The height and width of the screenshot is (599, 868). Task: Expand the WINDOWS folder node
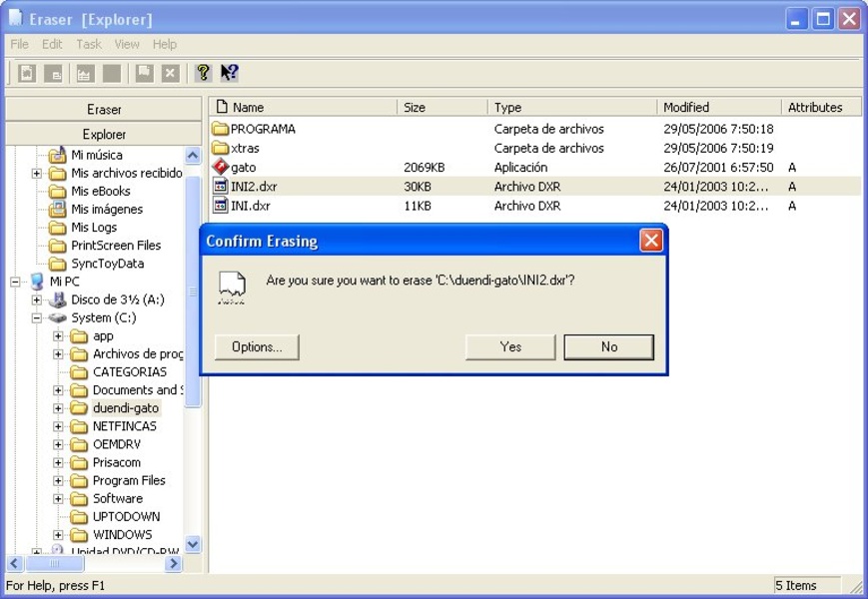tap(58, 535)
